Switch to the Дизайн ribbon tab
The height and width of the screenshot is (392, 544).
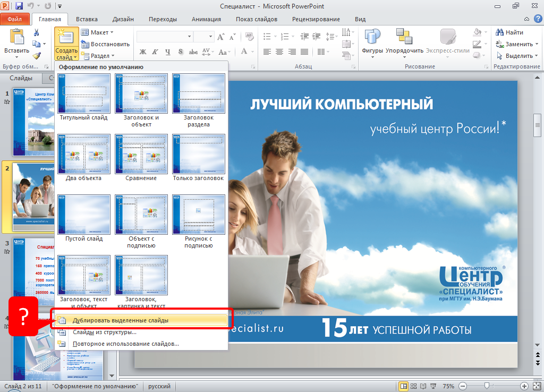click(123, 19)
